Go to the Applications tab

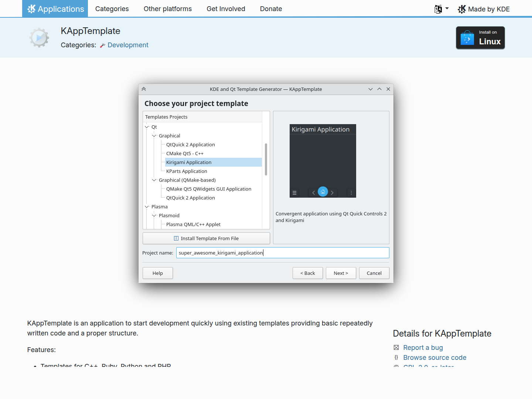55,8
